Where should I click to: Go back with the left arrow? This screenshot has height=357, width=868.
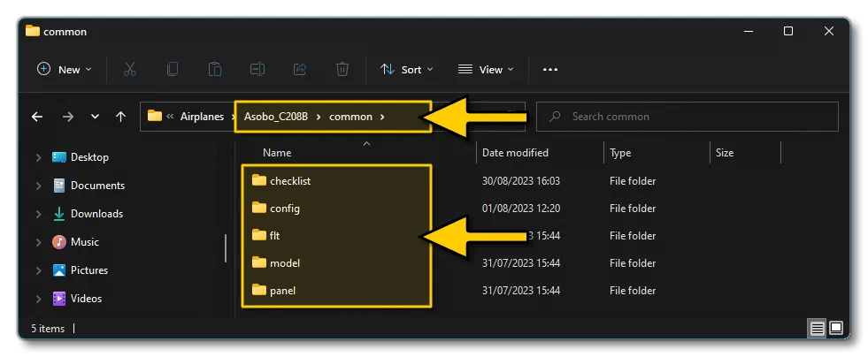[37, 117]
